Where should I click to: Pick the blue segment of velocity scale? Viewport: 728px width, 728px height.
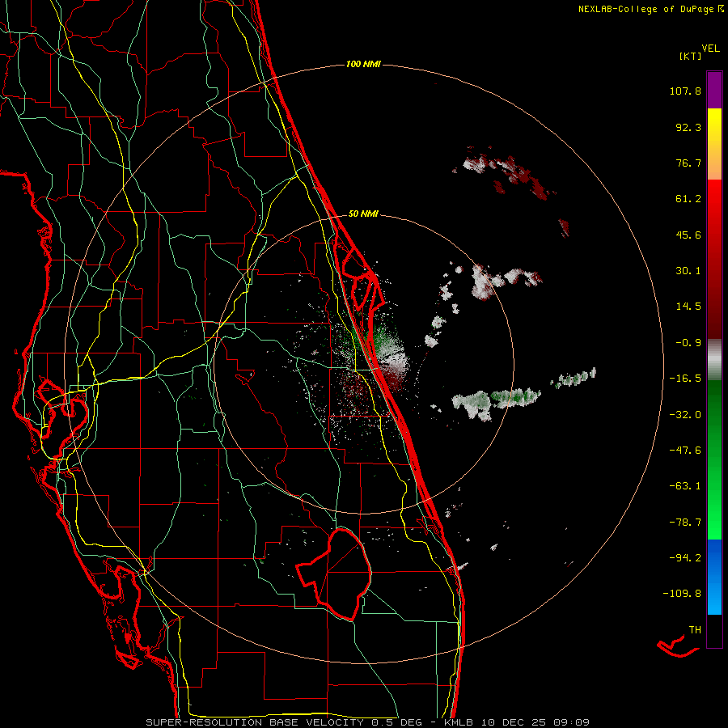(714, 577)
